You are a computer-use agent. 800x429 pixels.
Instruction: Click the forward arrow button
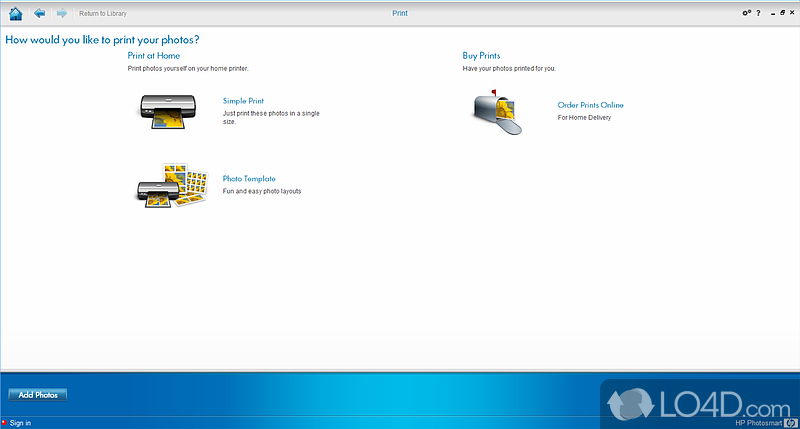coord(62,13)
